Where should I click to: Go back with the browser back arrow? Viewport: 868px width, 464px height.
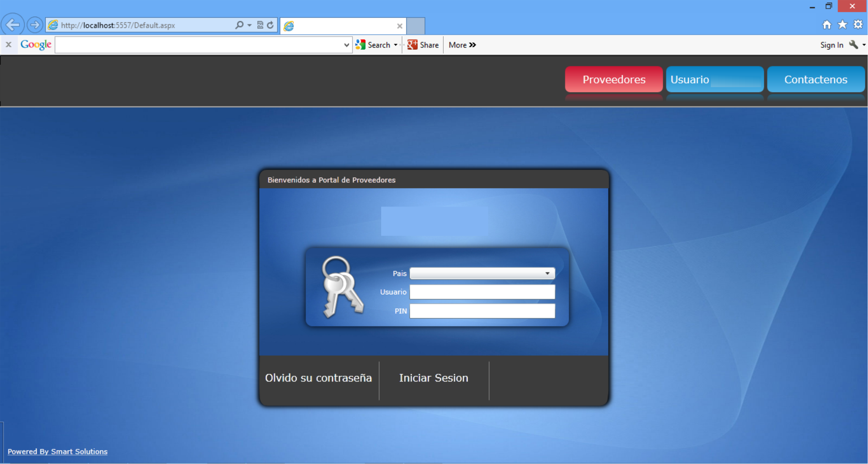pyautogui.click(x=13, y=25)
